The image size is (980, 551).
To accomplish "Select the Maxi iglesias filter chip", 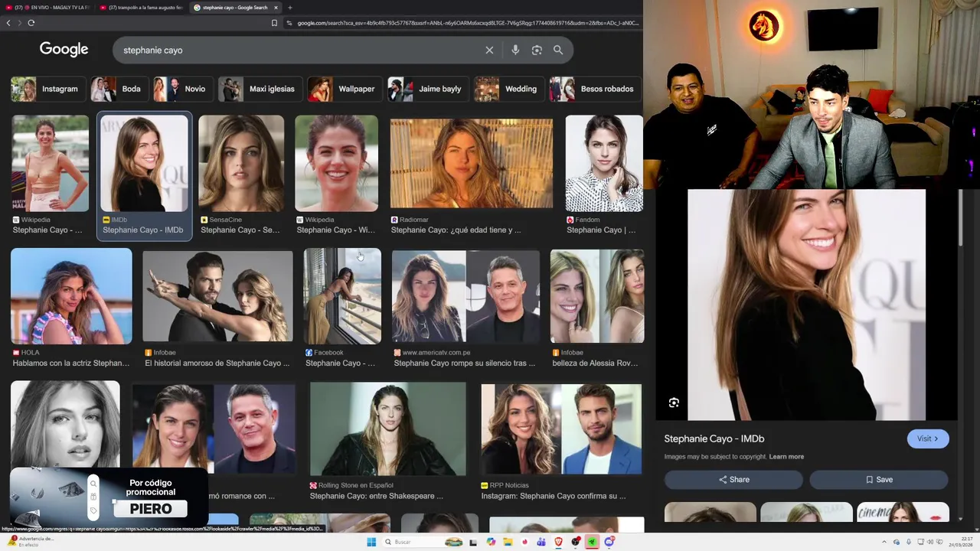I will 259,89.
